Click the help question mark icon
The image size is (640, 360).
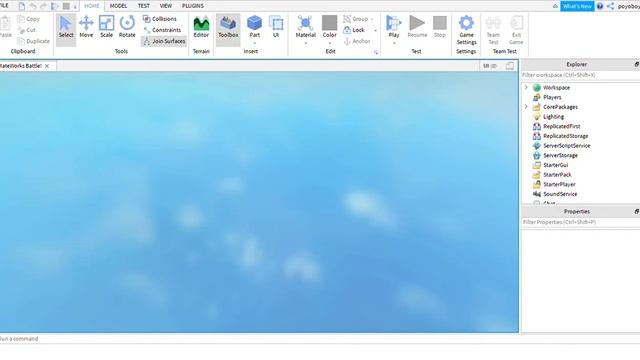[600, 6]
